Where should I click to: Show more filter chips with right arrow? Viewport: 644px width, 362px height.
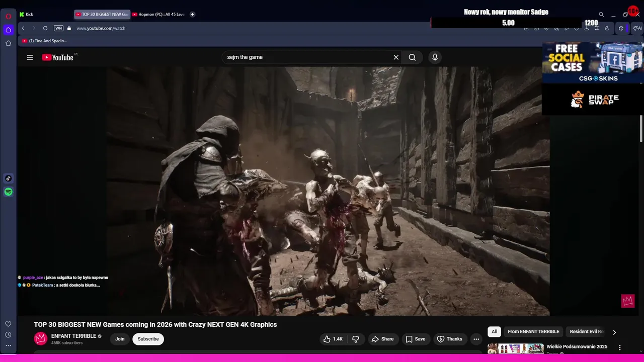(614, 332)
